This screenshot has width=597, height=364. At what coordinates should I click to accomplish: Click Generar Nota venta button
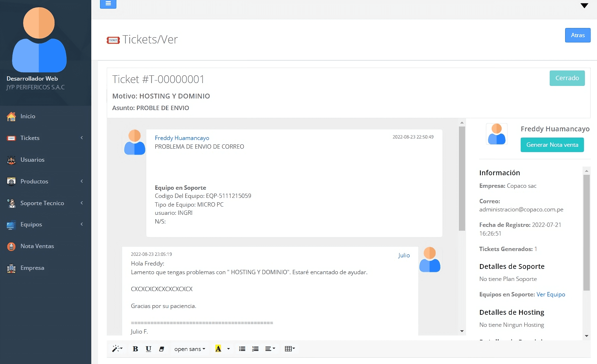[552, 145]
